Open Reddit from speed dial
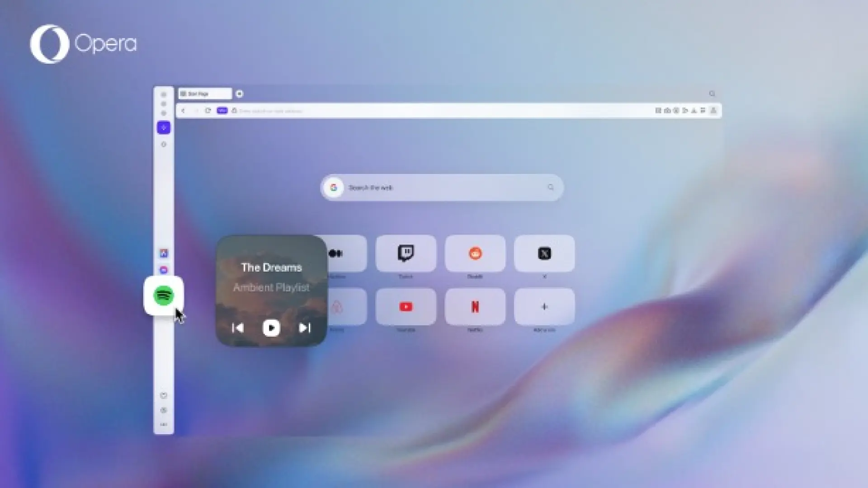Image resolution: width=868 pixels, height=488 pixels. (x=475, y=253)
